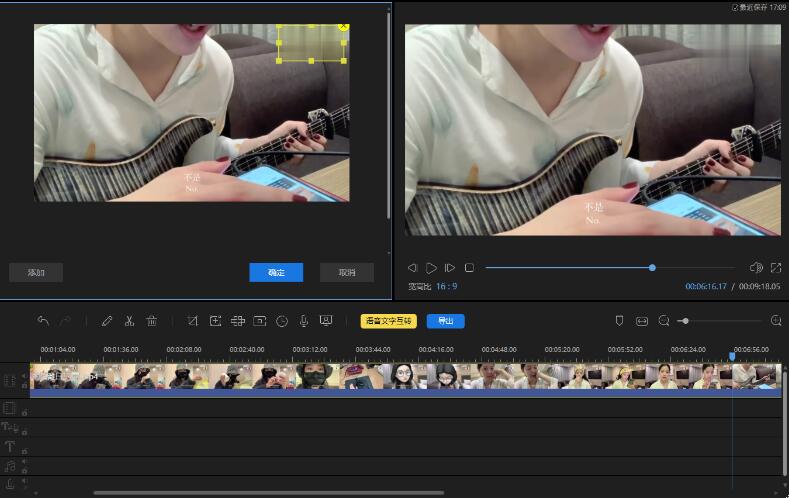
Task: Click the T+ subtitle track icon
Action: [x=10, y=428]
